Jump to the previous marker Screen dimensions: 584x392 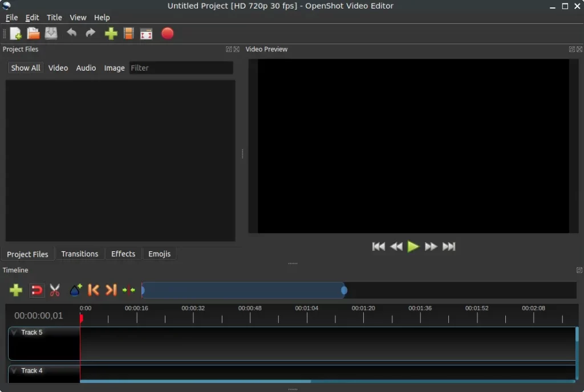[x=94, y=290]
